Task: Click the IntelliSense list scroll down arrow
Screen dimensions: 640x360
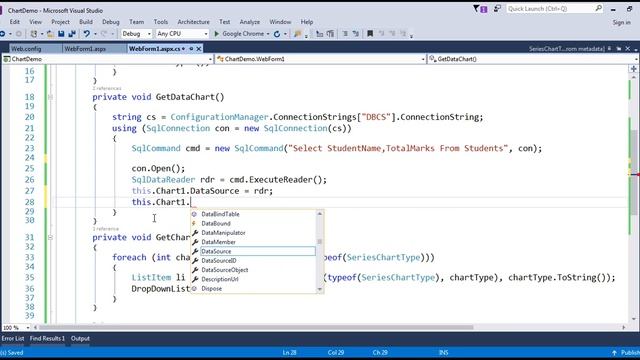Action: tap(320, 289)
